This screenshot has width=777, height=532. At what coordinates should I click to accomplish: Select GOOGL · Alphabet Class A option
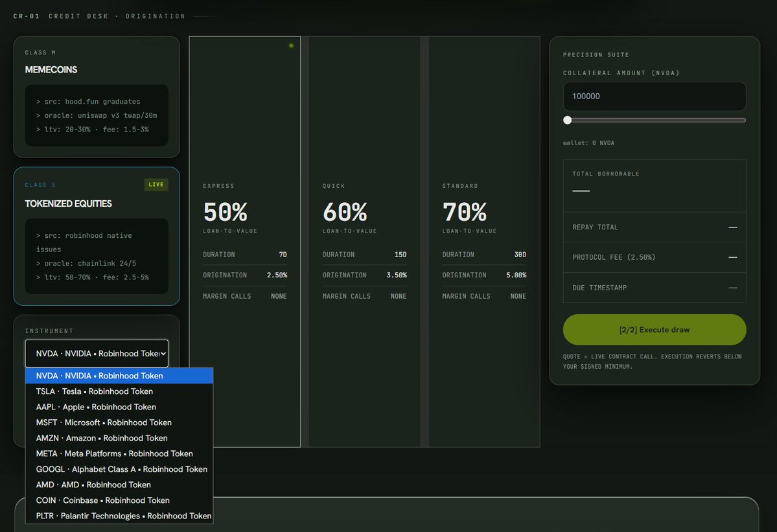pyautogui.click(x=119, y=469)
